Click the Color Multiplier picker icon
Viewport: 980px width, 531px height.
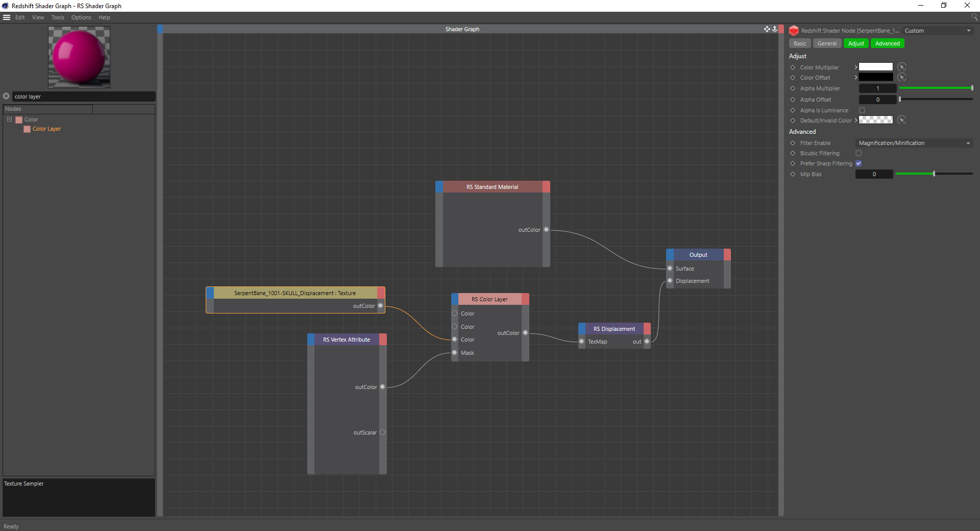click(x=902, y=67)
